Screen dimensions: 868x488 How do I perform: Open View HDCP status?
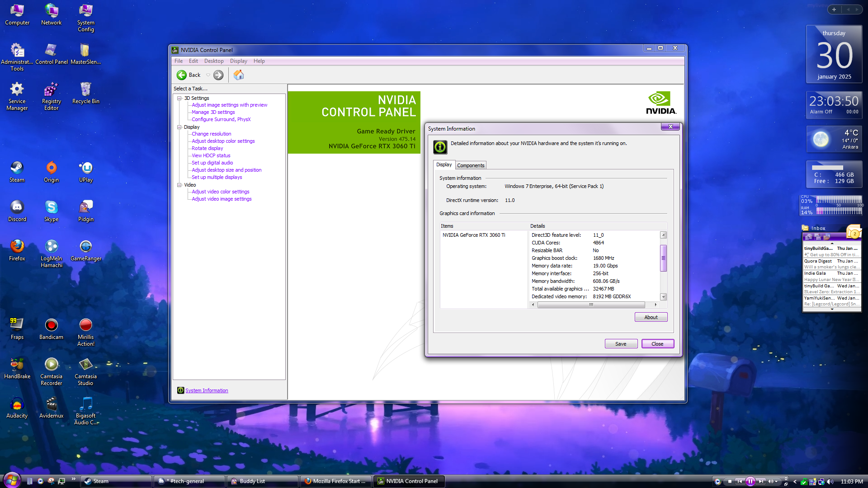click(211, 155)
